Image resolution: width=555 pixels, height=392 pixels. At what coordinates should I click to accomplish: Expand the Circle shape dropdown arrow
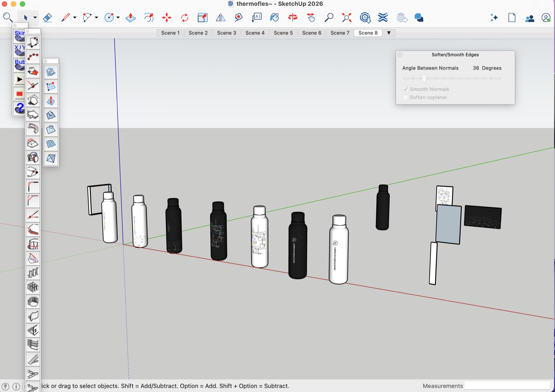(118, 18)
